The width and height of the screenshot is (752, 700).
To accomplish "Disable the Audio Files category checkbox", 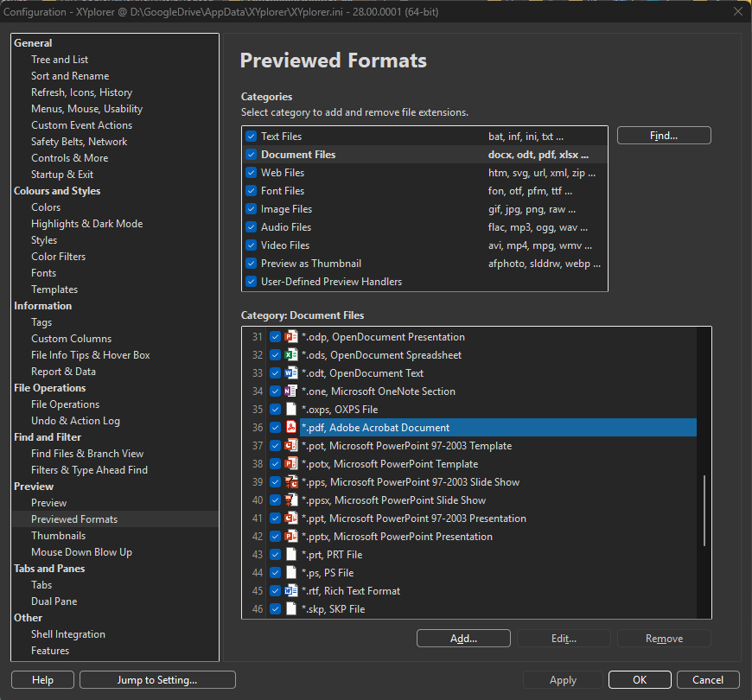I will point(252,227).
